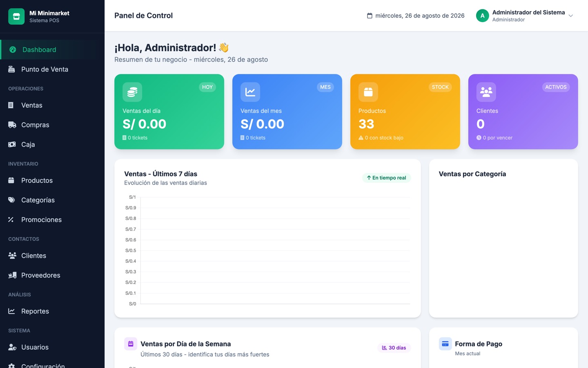Click the waving hand emoji in greeting
This screenshot has height=368, width=588.
[x=224, y=47]
